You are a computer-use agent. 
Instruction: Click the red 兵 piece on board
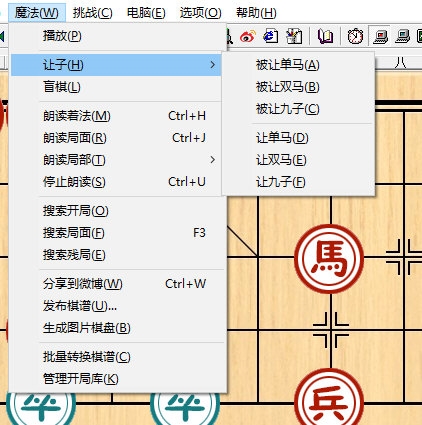(x=329, y=398)
